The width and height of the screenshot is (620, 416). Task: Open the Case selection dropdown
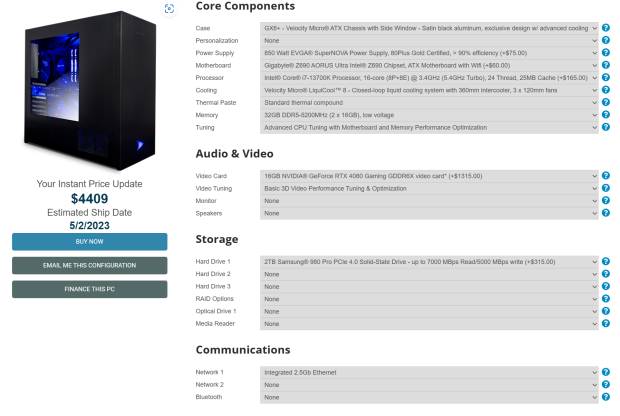click(429, 28)
